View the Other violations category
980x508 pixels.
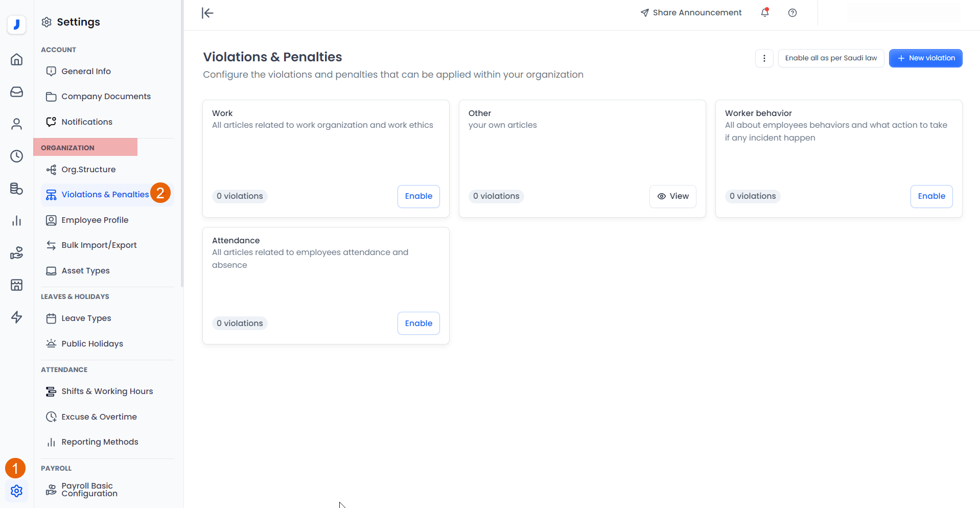[672, 196]
